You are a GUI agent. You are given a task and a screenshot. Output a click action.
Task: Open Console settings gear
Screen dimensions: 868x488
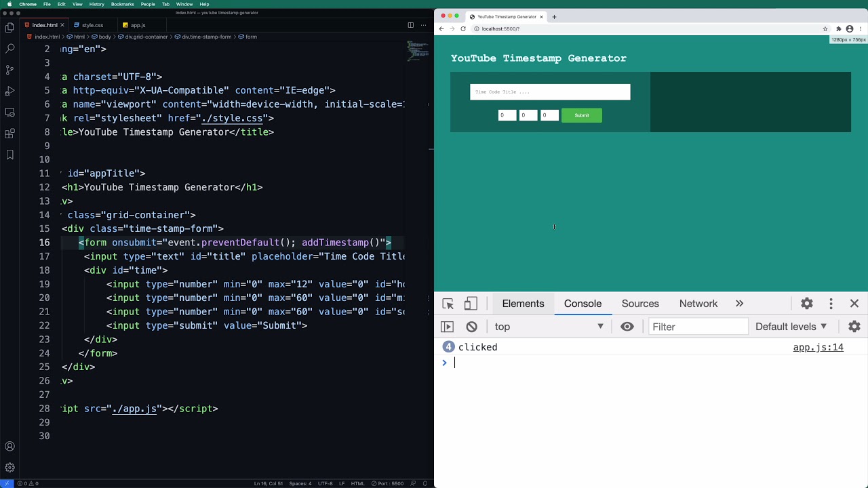click(x=854, y=327)
